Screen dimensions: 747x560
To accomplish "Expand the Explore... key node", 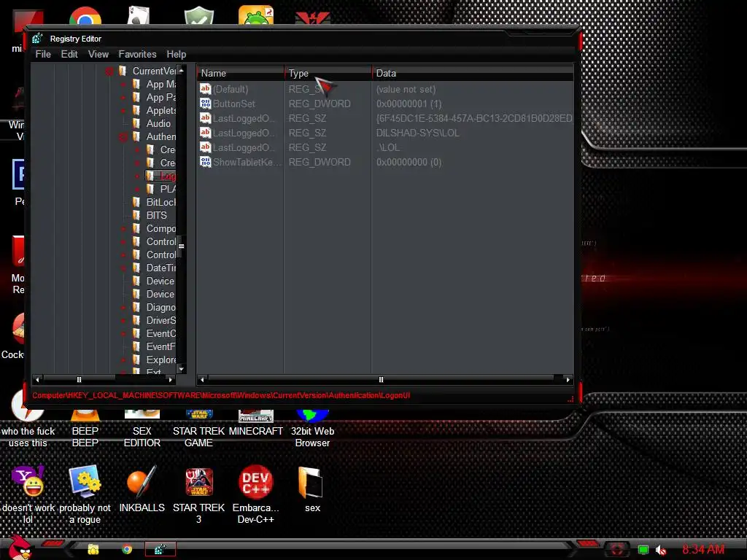I will pos(123,360).
